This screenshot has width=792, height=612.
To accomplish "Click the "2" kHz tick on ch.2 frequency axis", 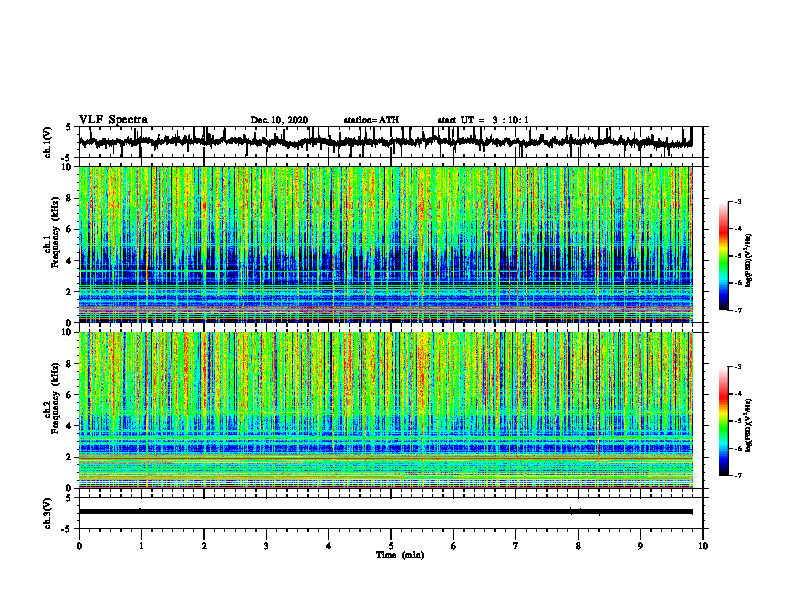I will (70, 457).
